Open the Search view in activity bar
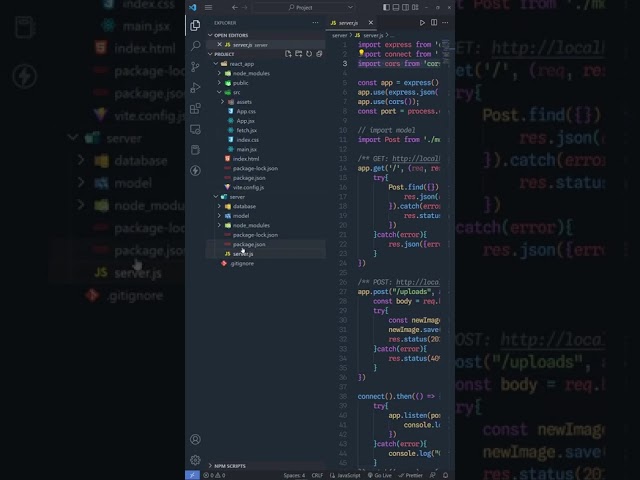This screenshot has width=640, height=480. (195, 45)
